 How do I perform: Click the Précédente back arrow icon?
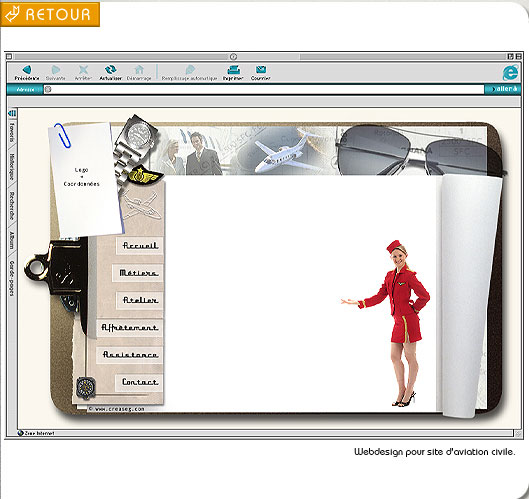pos(27,70)
